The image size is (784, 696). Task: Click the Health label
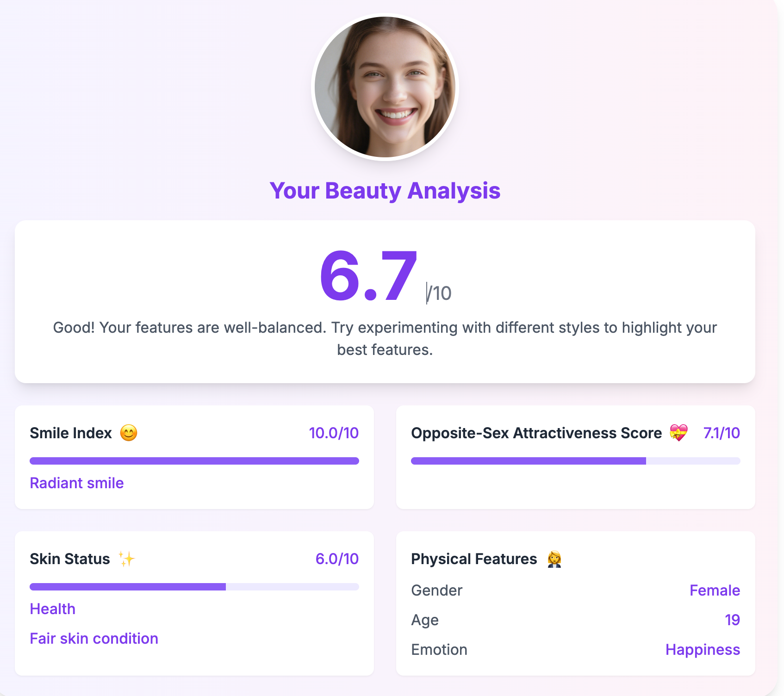pos(52,609)
